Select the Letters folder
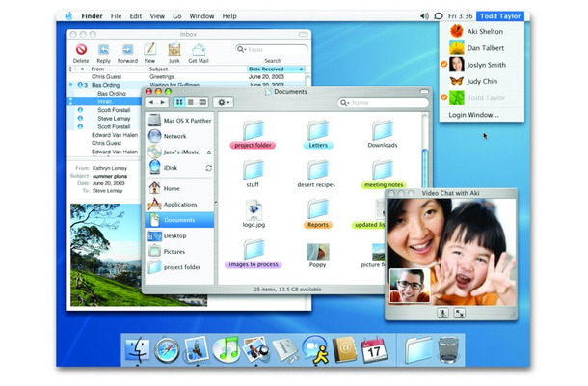 click(x=318, y=134)
